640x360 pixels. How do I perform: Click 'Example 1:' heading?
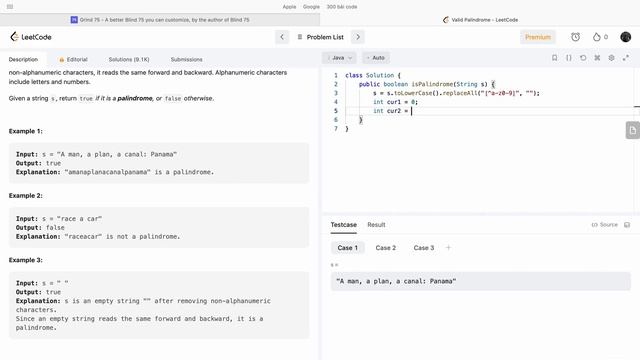click(x=26, y=131)
